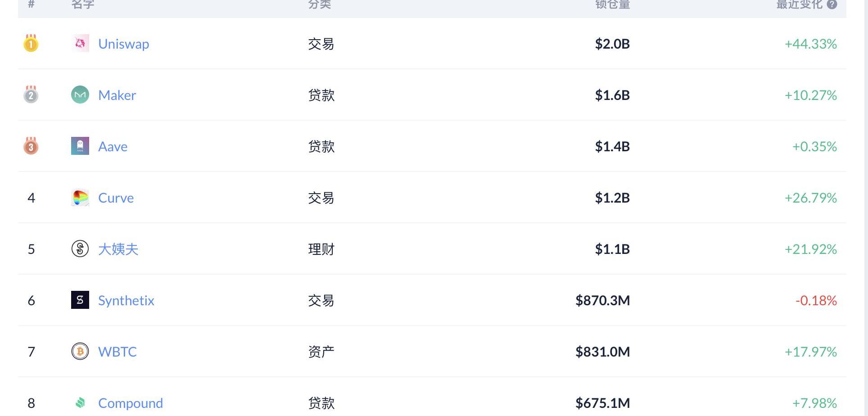The height and width of the screenshot is (416, 868).
Task: Click the help icon beside 最近变化
Action: 832,5
